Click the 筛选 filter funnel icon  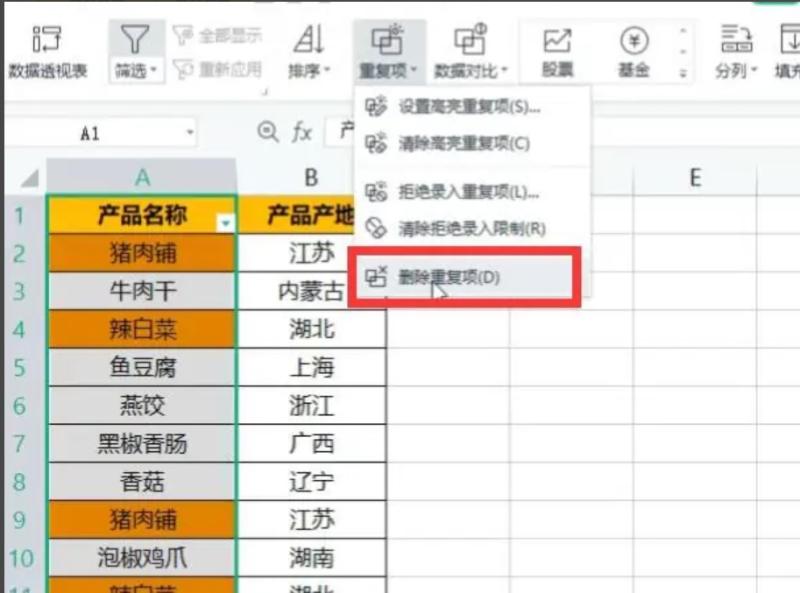click(x=135, y=39)
